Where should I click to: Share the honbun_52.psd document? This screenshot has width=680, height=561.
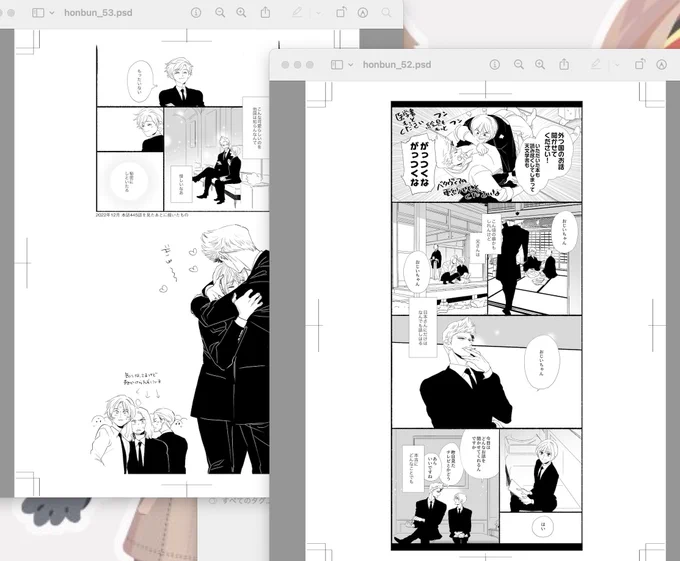[x=564, y=65]
